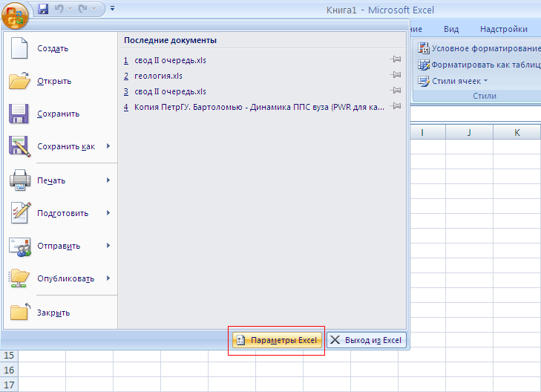
Task: Open the Стили ячеек dropdown
Action: pyautogui.click(x=453, y=81)
